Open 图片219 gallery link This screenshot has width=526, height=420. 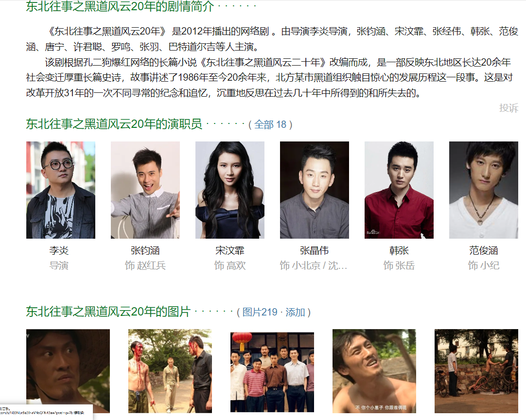coord(260,312)
